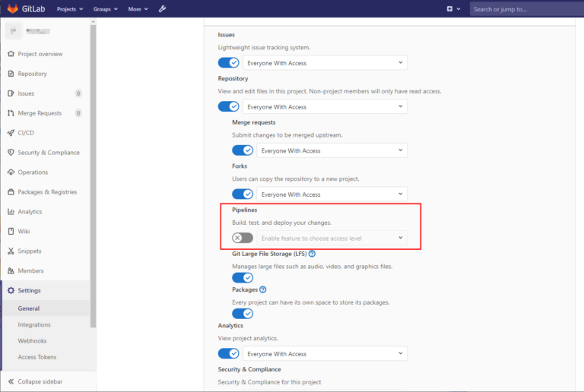Viewport: 584px width, 392px height.
Task: Open the Merge requests access level dropdown
Action: click(332, 150)
